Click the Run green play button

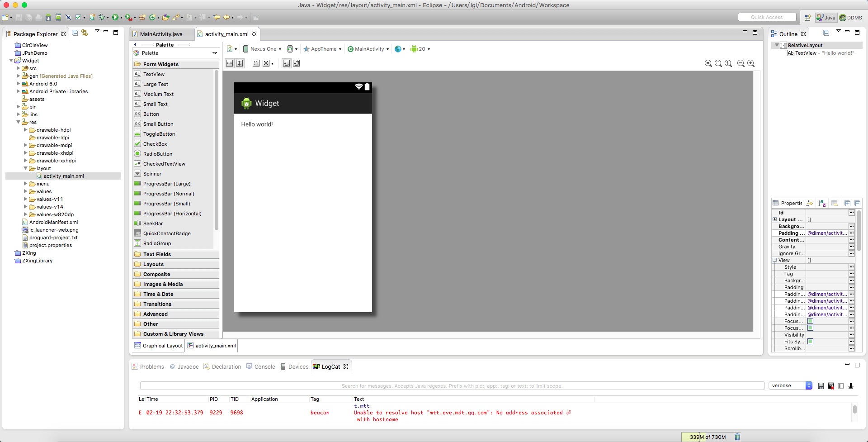pyautogui.click(x=115, y=17)
